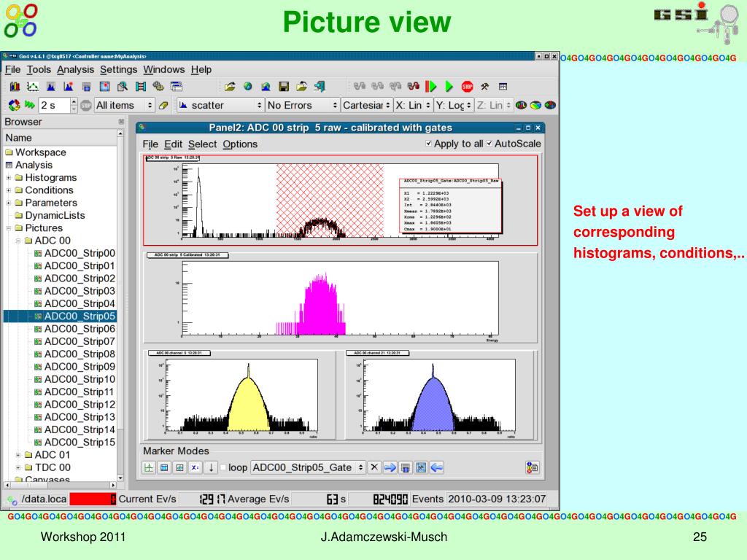Open the 'X: Lin' axis scale dropdown
The width and height of the screenshot is (747, 560).
[413, 105]
